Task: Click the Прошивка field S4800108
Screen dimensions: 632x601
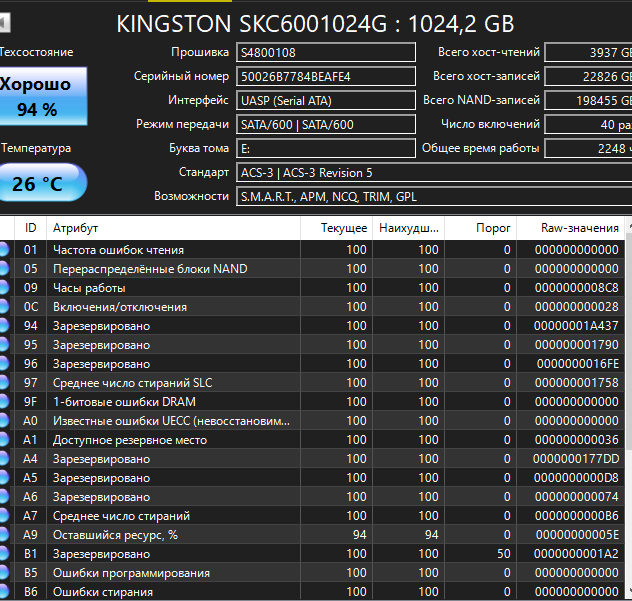Action: pos(326,52)
